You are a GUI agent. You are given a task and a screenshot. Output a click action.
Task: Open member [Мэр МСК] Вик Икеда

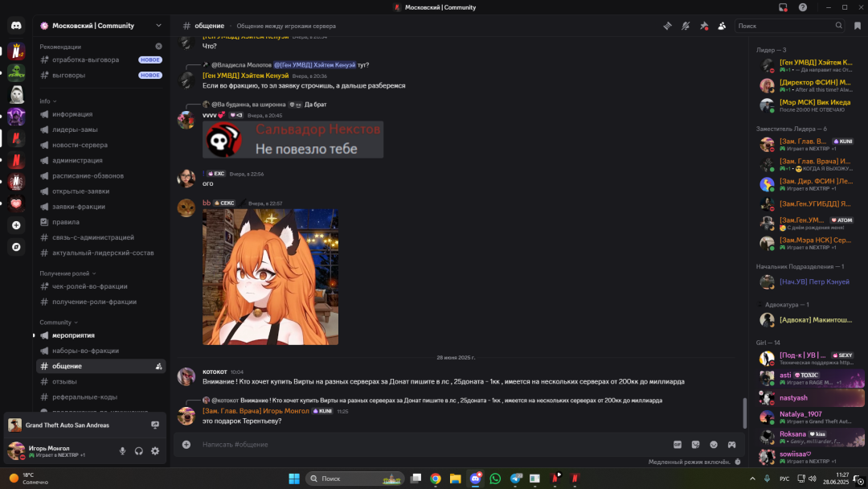(809, 105)
